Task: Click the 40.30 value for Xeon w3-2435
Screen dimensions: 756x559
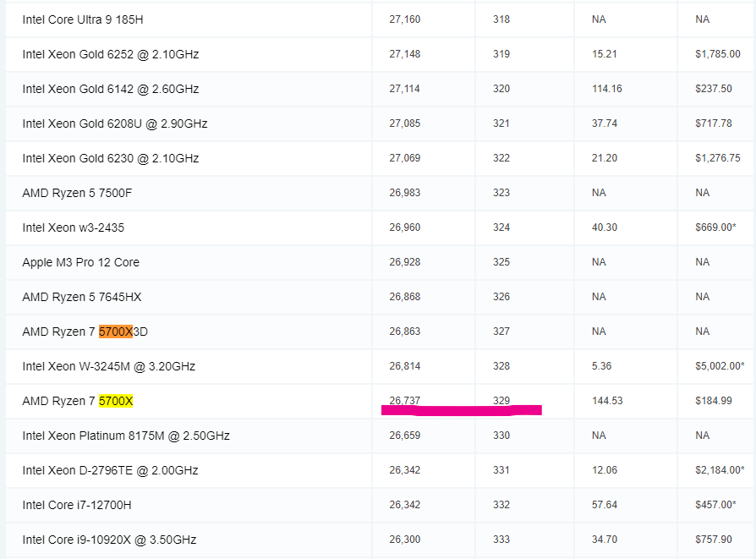Action: coord(604,227)
